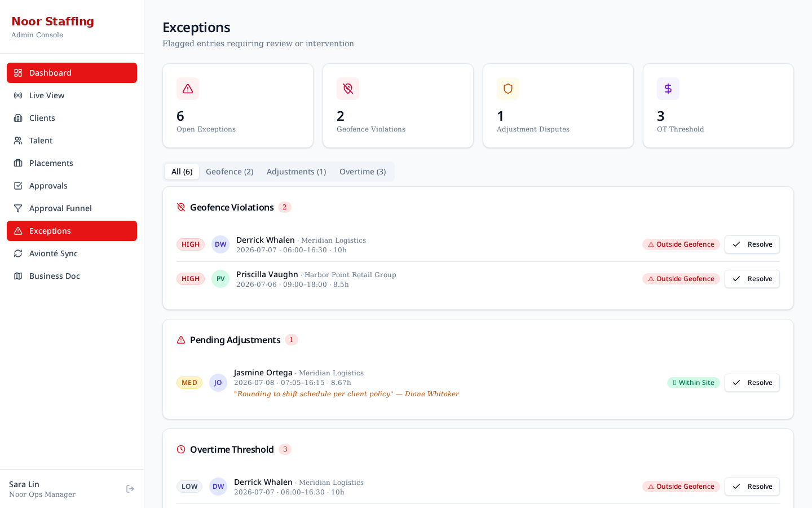Click Outside Geofence tag on Priscilla Vaughn row
The height and width of the screenshot is (508, 812).
tap(681, 279)
